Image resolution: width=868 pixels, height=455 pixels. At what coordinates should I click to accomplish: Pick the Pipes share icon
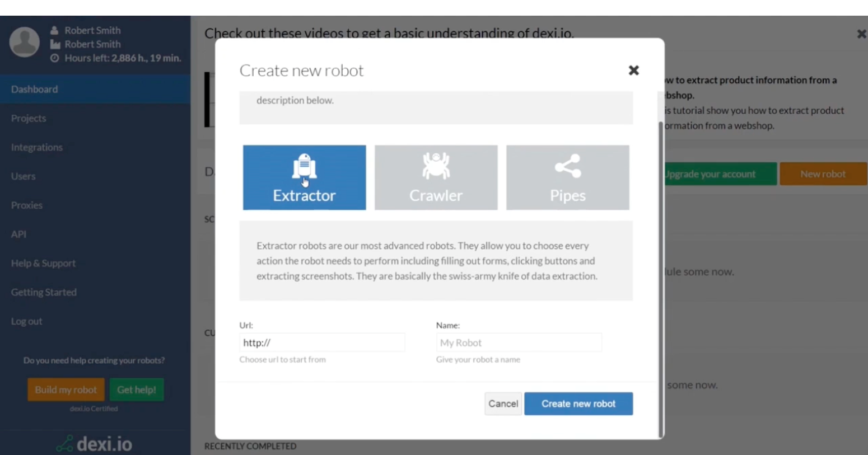point(567,166)
